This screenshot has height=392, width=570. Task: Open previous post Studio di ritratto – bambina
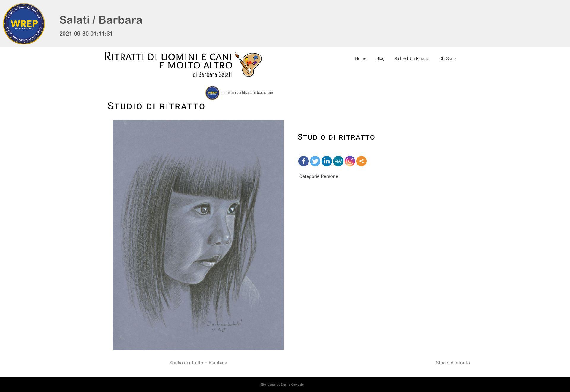(198, 363)
